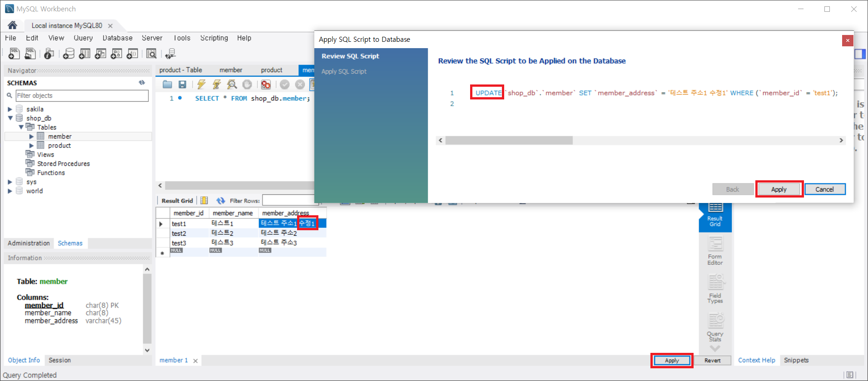Select Views in the schema tree
Image resolution: width=868 pixels, height=381 pixels.
click(x=45, y=154)
